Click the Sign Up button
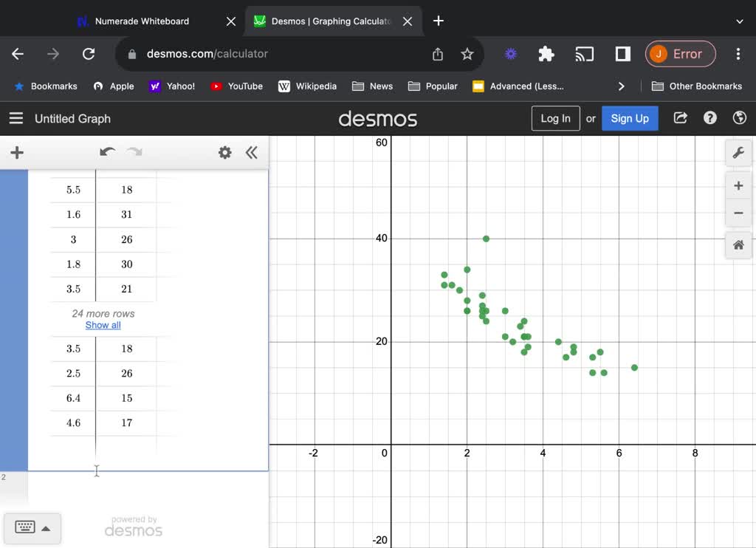Screen dimensions: 756x548 click(630, 118)
